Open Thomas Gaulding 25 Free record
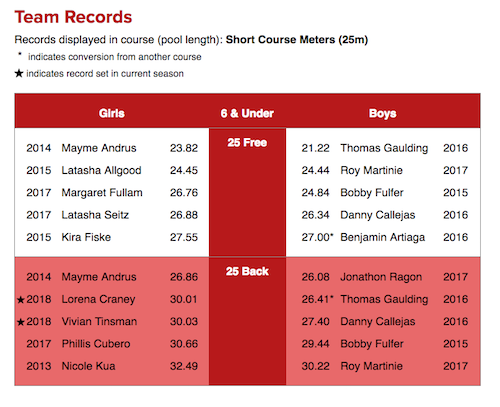The width and height of the screenshot is (500, 407). coord(385,148)
